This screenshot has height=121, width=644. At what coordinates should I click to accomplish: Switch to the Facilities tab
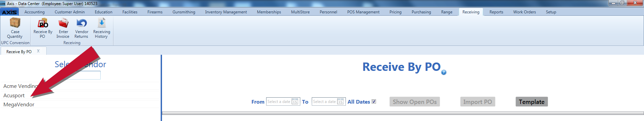coord(130,12)
